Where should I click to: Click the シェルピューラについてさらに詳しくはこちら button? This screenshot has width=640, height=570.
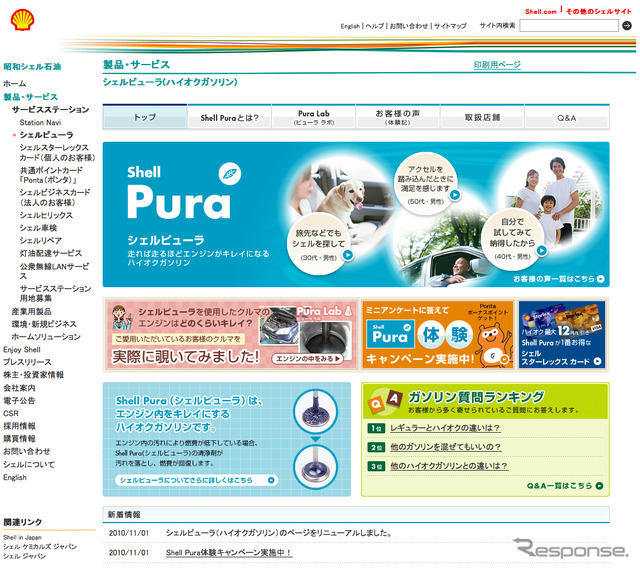pos(197,480)
